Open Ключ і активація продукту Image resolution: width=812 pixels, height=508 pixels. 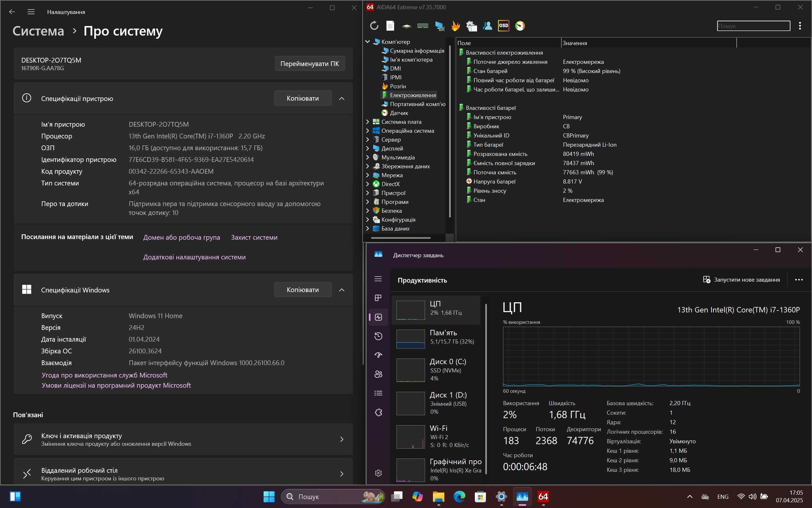pyautogui.click(x=183, y=439)
